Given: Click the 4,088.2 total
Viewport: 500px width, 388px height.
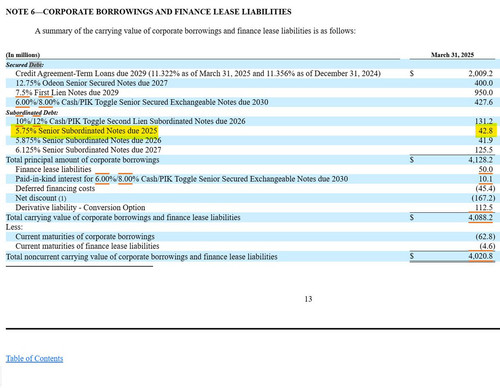Looking at the screenshot, I should tap(480, 218).
